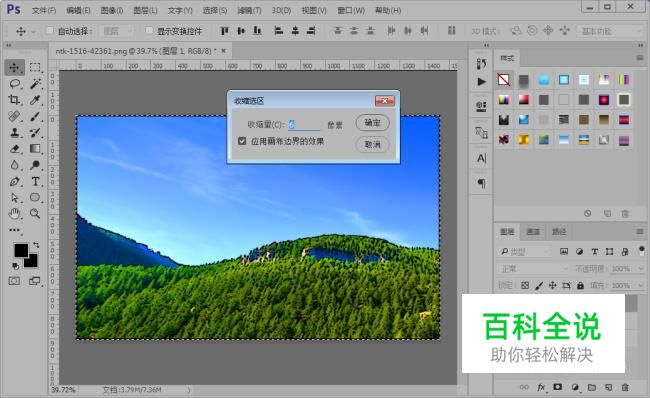
Task: Open the Select (S) menu
Action: click(214, 10)
